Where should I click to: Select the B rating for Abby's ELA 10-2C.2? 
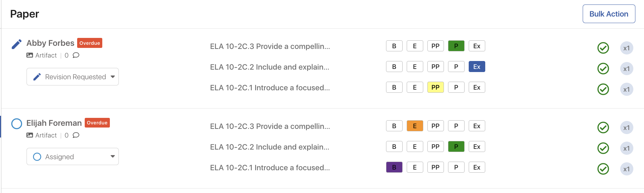pos(394,67)
